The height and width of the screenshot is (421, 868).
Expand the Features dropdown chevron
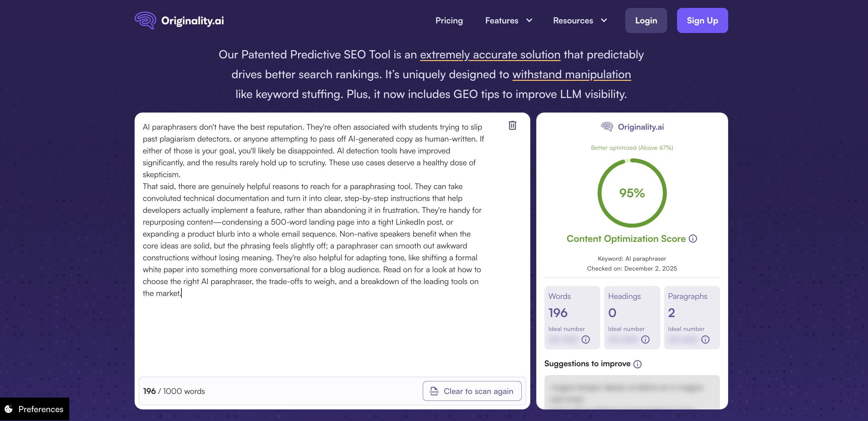tap(529, 20)
